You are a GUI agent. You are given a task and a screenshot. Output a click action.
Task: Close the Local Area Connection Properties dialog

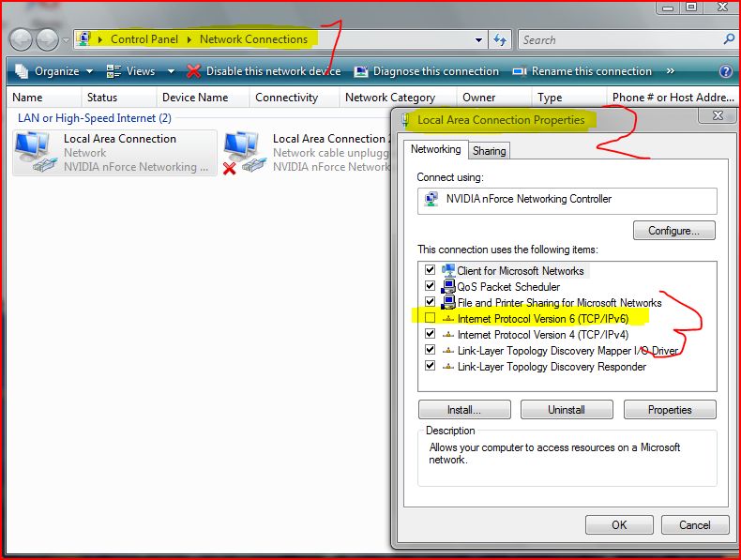(x=718, y=115)
